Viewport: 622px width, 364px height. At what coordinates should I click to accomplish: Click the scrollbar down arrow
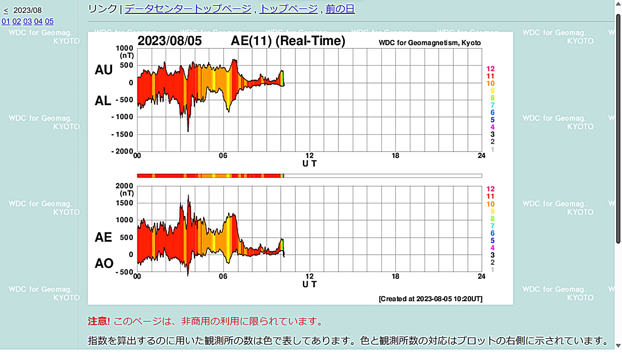[618, 345]
